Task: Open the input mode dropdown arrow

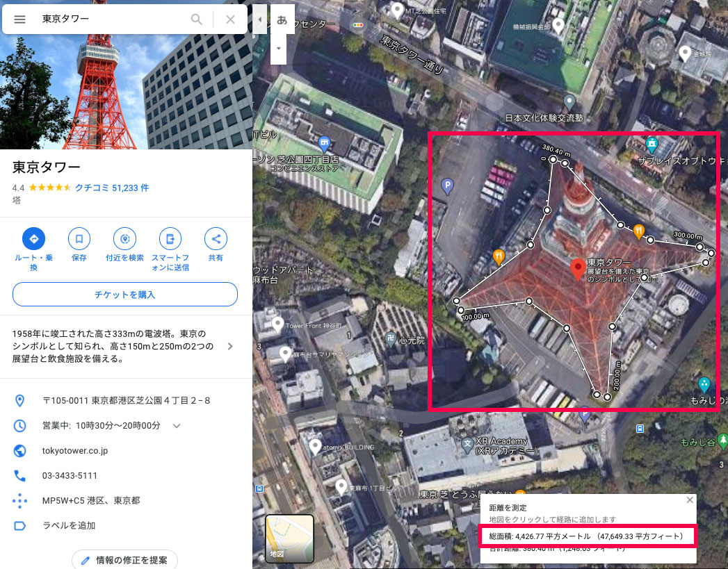Action: pyautogui.click(x=279, y=48)
